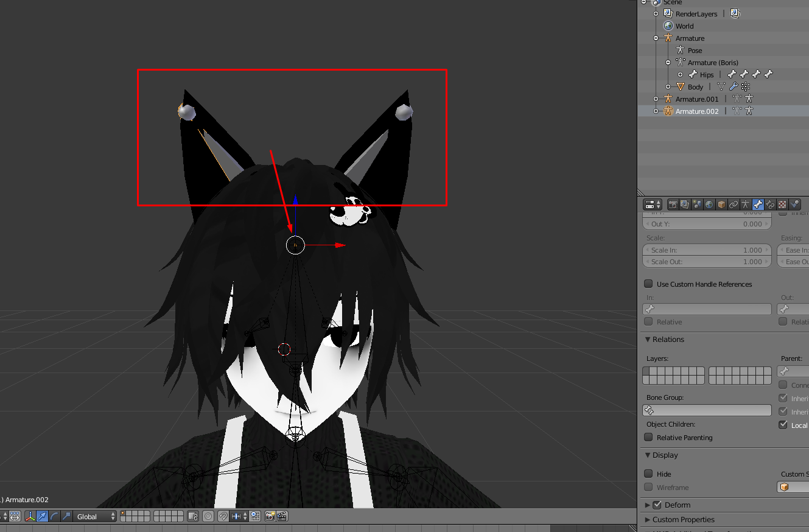Click the OpenGL render camera icon

[x=270, y=516]
